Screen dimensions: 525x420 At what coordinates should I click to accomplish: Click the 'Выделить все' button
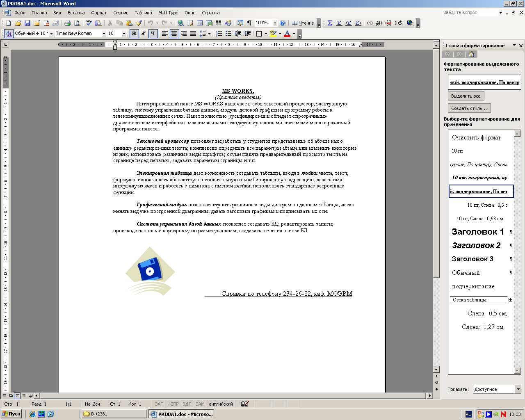466,96
